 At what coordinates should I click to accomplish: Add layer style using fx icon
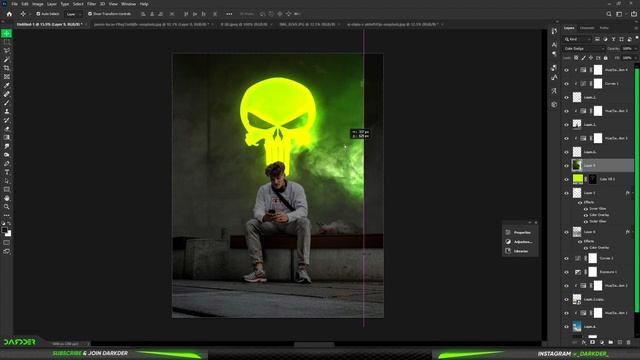[x=584, y=342]
